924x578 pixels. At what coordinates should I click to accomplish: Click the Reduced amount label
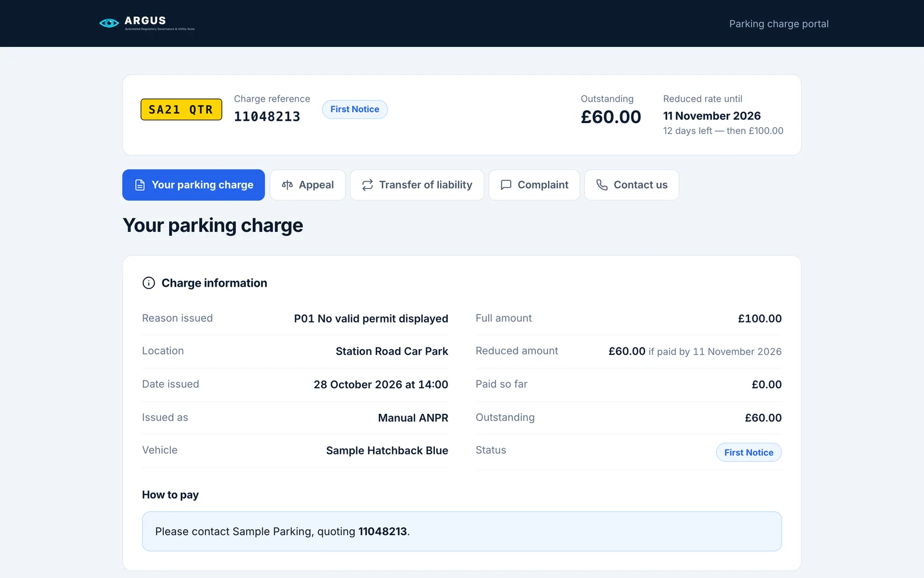pyautogui.click(x=517, y=351)
